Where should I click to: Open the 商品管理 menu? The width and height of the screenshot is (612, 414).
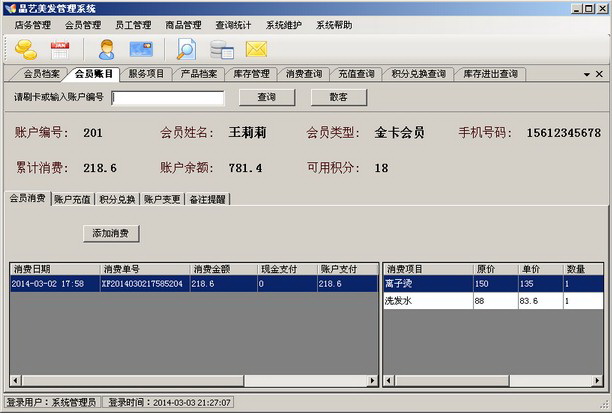[x=183, y=25]
